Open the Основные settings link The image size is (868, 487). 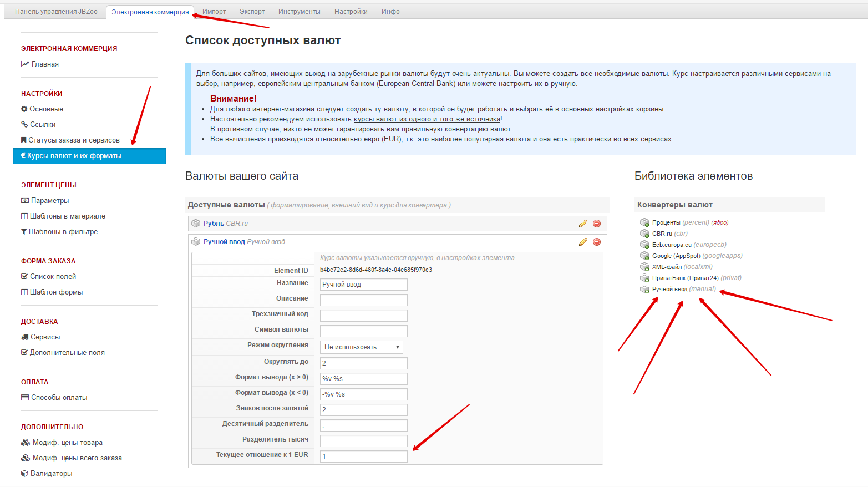pyautogui.click(x=46, y=109)
